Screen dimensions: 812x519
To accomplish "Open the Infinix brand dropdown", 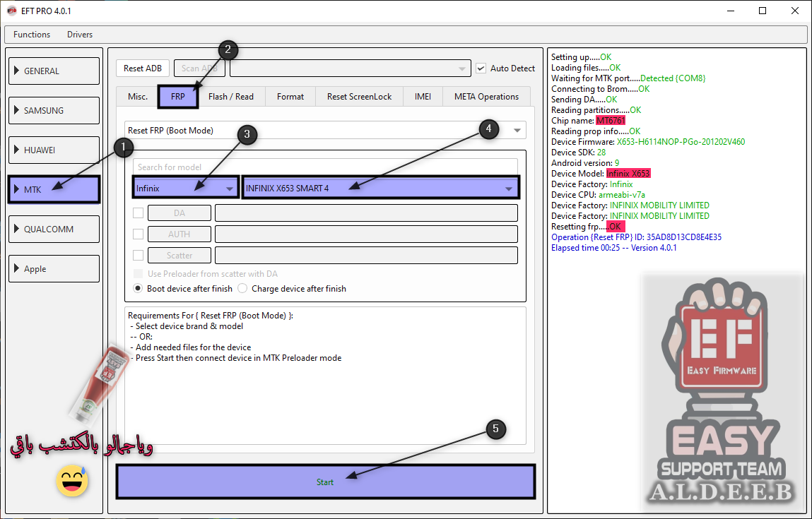I will pos(185,189).
